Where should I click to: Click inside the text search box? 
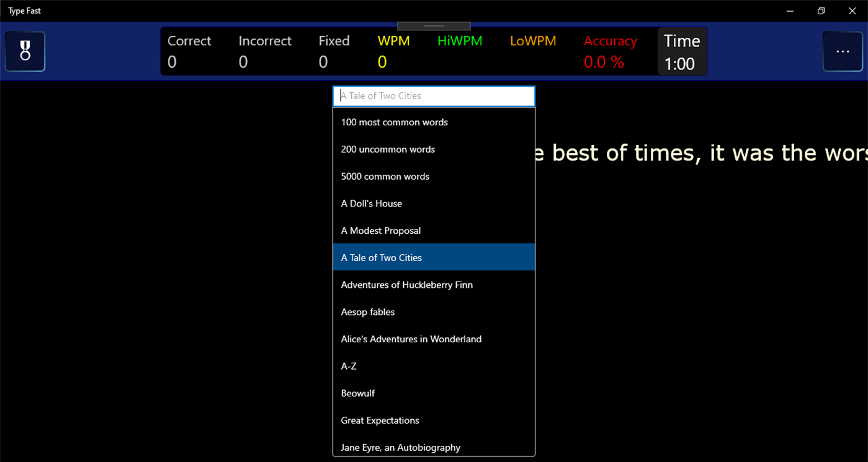[x=433, y=96]
